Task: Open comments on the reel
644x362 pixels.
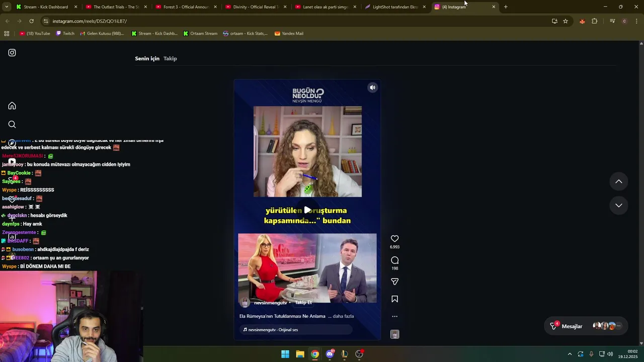Action: pos(394,260)
